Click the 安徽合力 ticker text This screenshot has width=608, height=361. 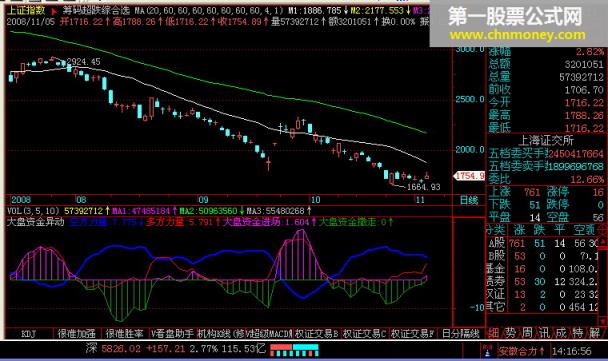point(518,351)
